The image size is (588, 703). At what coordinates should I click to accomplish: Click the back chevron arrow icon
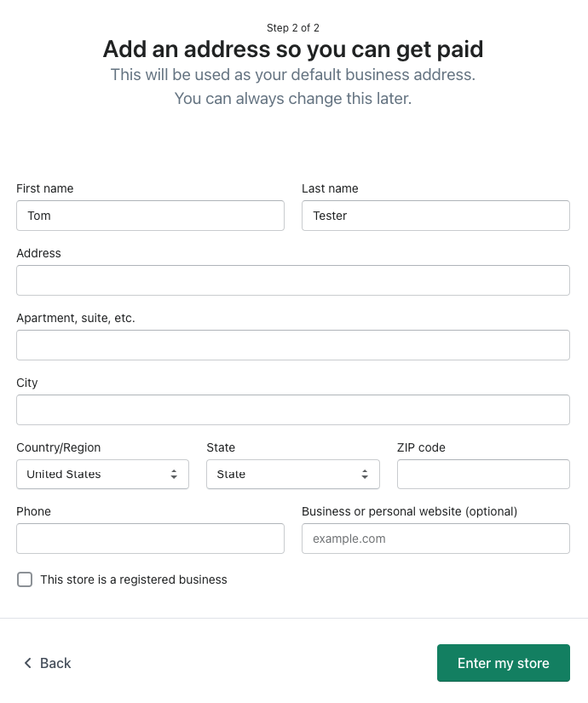pos(28,663)
